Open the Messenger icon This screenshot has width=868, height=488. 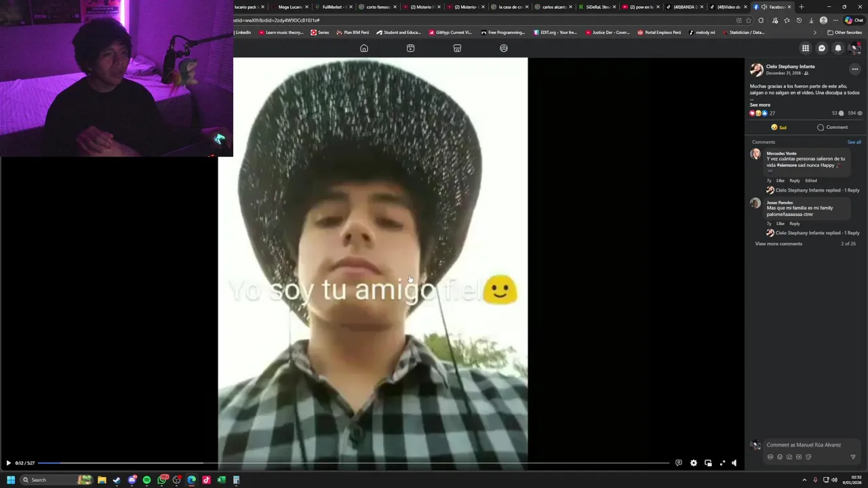coord(822,48)
